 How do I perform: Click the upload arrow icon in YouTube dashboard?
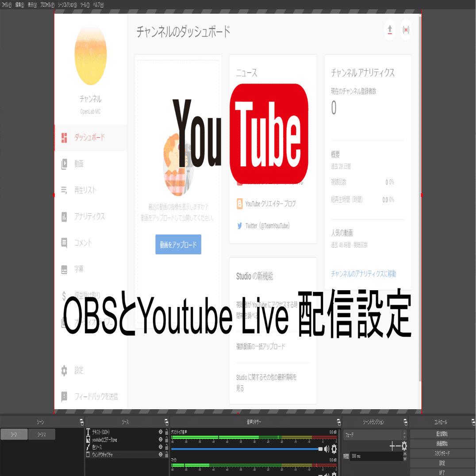[x=390, y=30]
